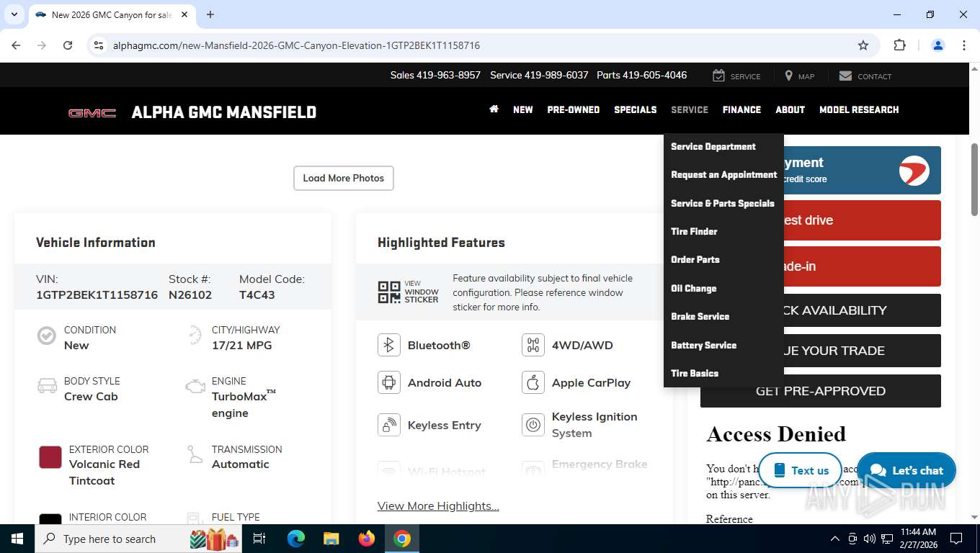Viewport: 980px width, 553px height.
Task: Click the GET PRE-APPROVED button
Action: pyautogui.click(x=821, y=391)
